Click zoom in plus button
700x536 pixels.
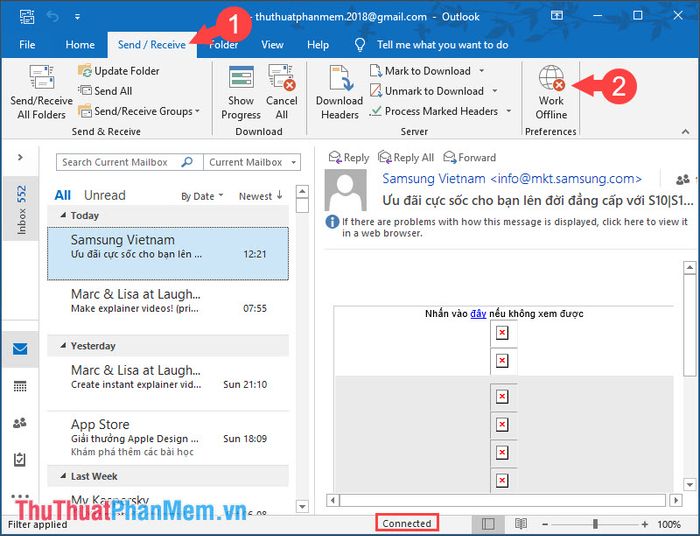[644, 524]
